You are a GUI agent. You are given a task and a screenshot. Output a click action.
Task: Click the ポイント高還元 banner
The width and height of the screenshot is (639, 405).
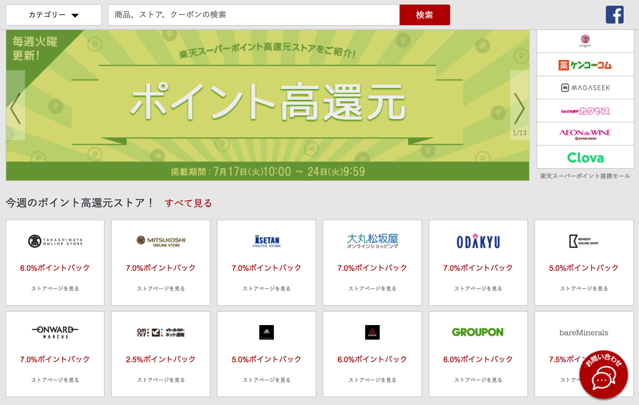pyautogui.click(x=267, y=105)
